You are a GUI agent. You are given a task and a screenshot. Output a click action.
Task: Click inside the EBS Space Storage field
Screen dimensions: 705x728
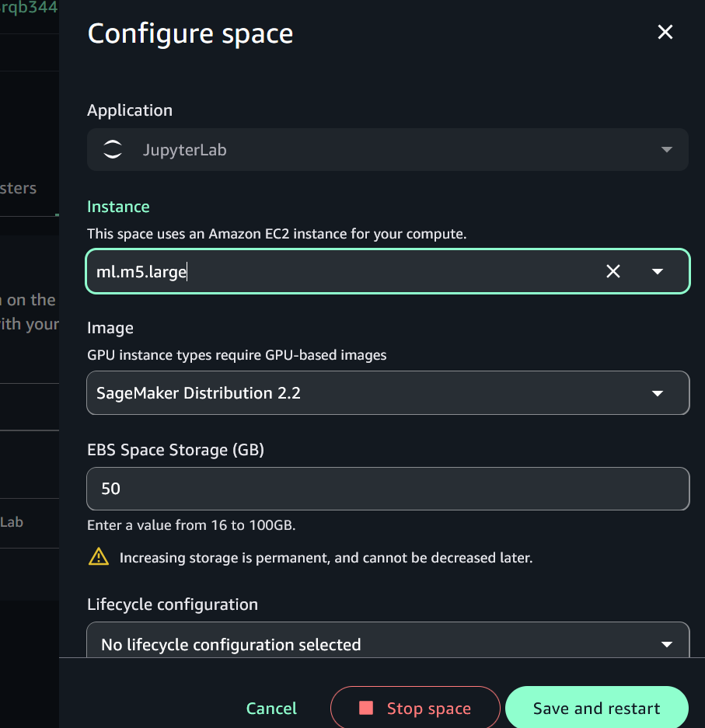click(387, 489)
